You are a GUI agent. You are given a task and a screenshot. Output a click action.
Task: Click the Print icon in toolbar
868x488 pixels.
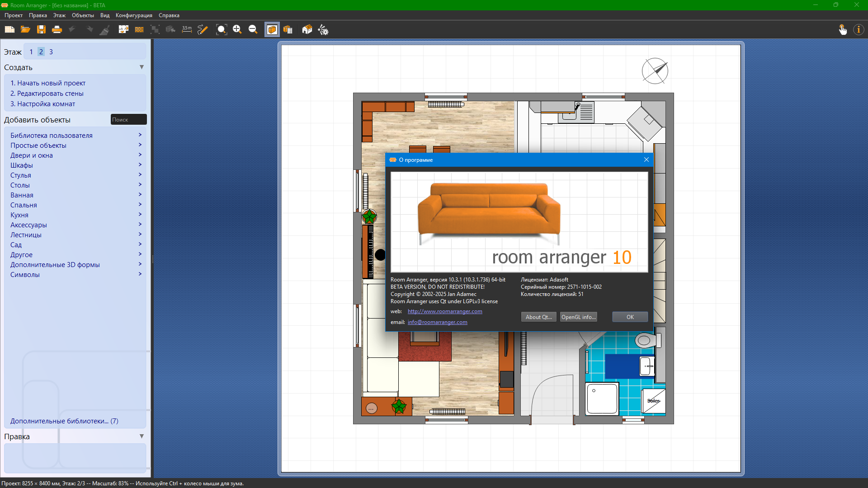[57, 30]
